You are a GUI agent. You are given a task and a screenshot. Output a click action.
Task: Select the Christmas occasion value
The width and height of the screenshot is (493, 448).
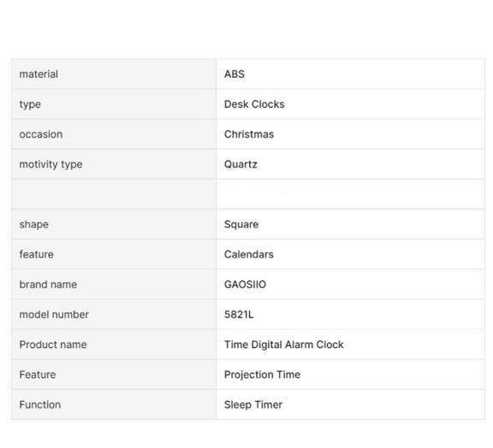[249, 134]
